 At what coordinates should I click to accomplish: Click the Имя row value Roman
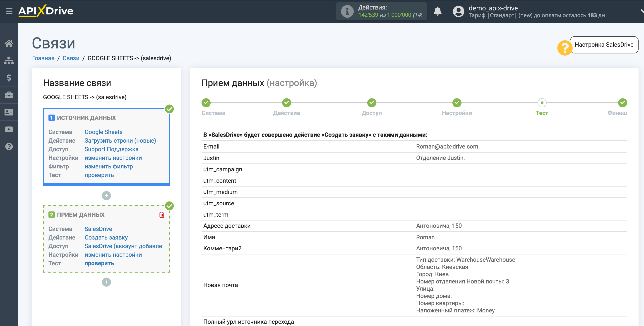tap(425, 237)
